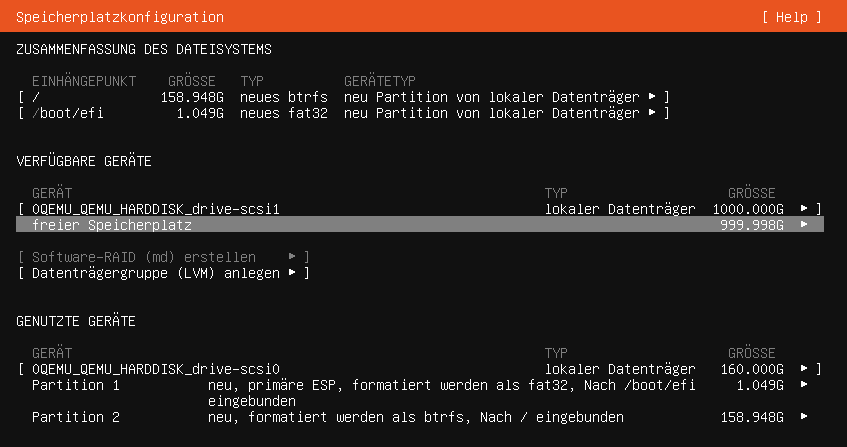Click arrow next to 999.998G free space
Screen dimensions: 847x447
[804, 225]
